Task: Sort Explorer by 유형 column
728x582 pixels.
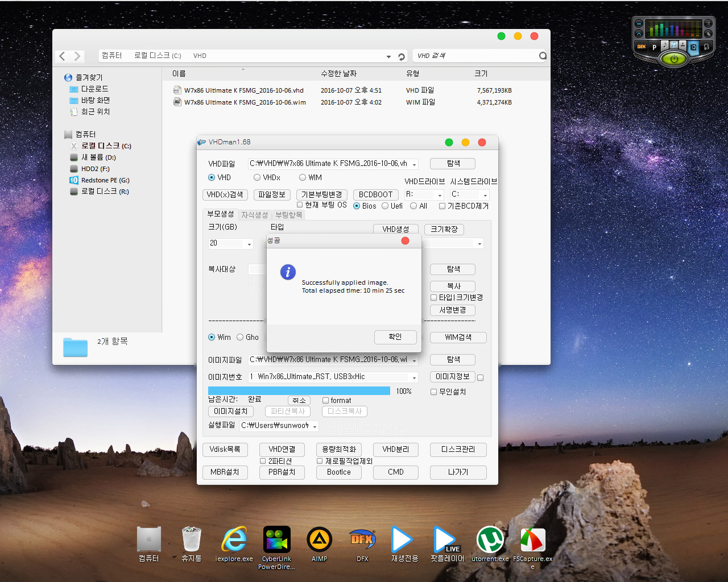Action: [412, 73]
